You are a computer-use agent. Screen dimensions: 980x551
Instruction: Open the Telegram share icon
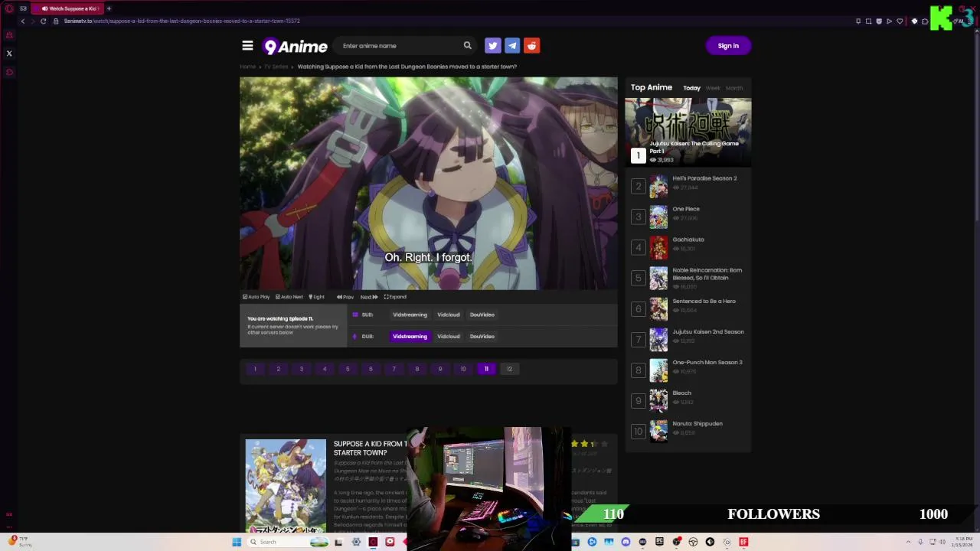(x=512, y=46)
